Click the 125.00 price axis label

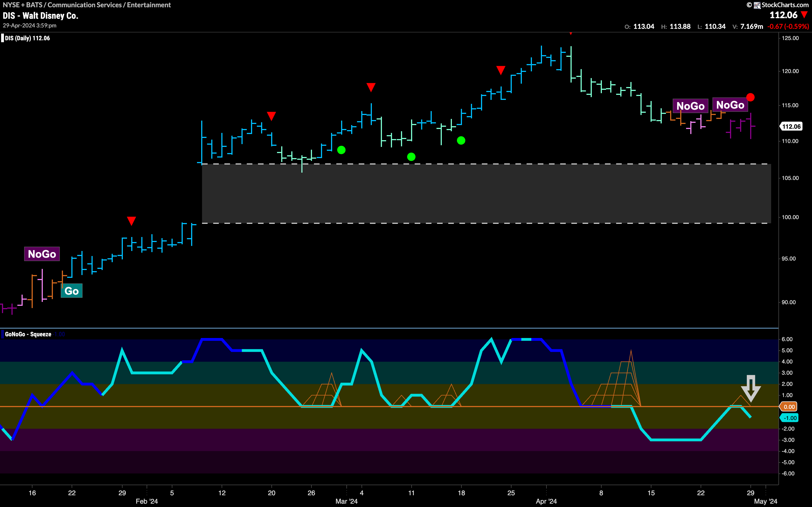790,38
